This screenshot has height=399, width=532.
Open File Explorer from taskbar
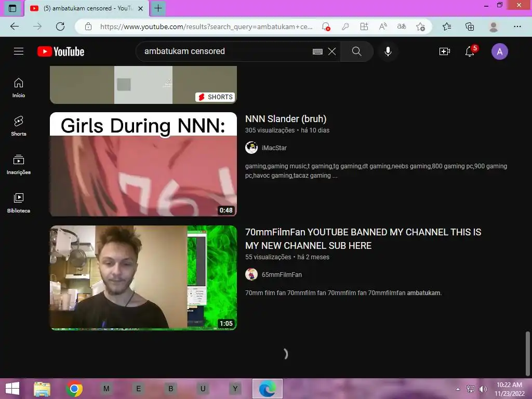[42, 389]
